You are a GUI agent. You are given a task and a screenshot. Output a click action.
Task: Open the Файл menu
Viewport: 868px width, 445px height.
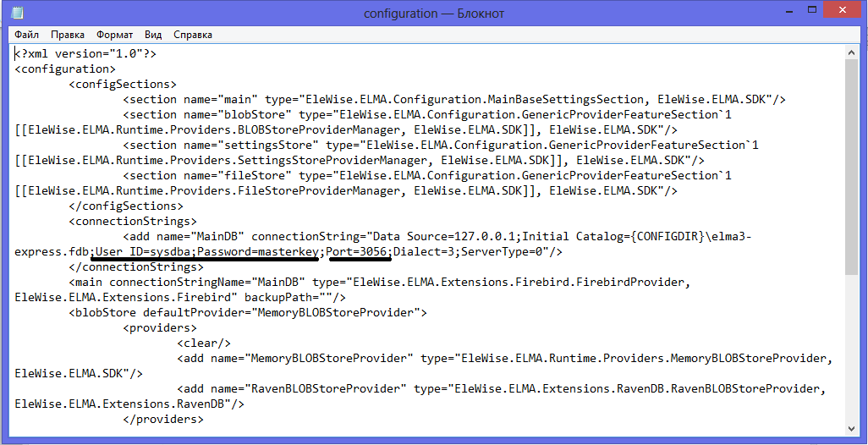pyautogui.click(x=26, y=35)
